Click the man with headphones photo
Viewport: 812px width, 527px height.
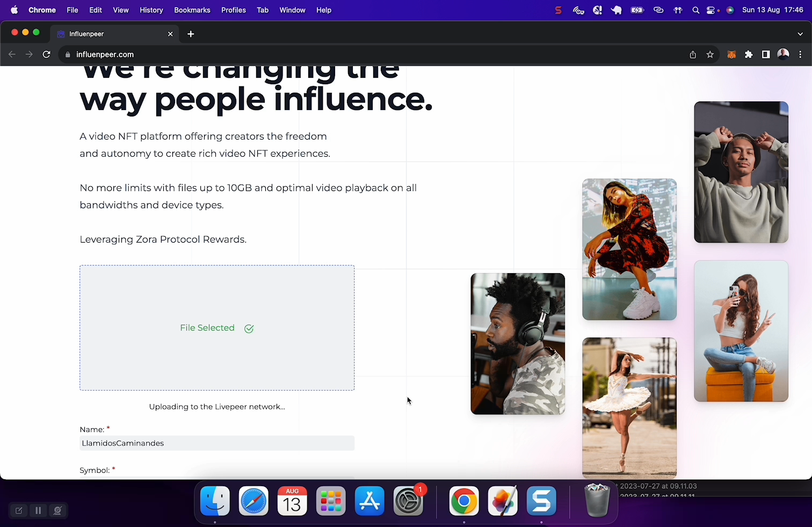point(518,344)
